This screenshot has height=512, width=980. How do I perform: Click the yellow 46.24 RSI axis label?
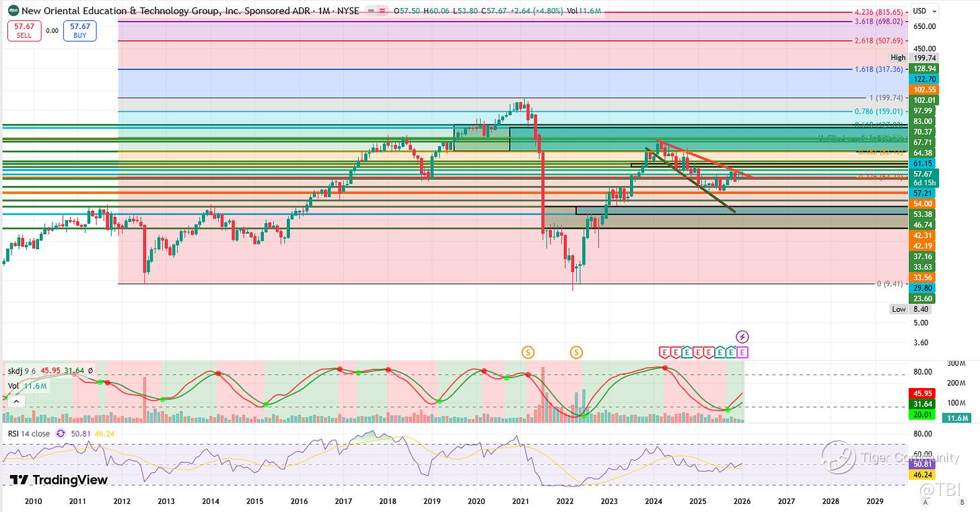[x=923, y=475]
